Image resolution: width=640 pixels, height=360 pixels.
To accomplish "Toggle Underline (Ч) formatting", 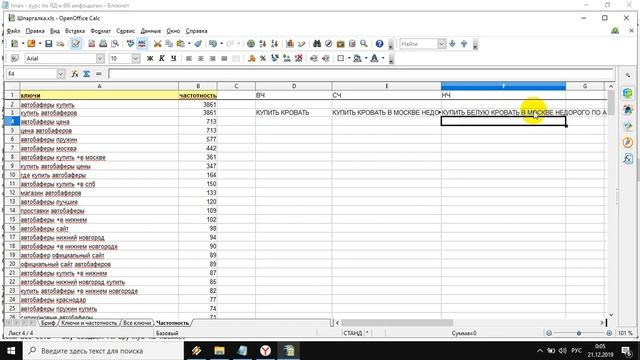I will click(173, 58).
